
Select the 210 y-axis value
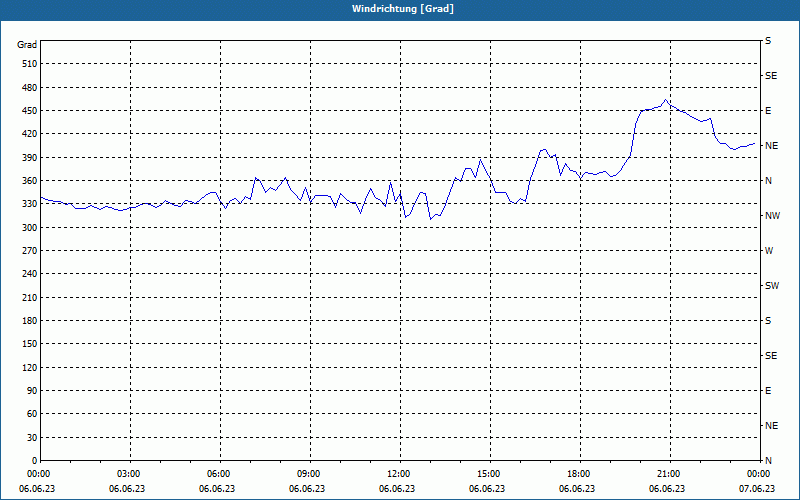pyautogui.click(x=30, y=297)
